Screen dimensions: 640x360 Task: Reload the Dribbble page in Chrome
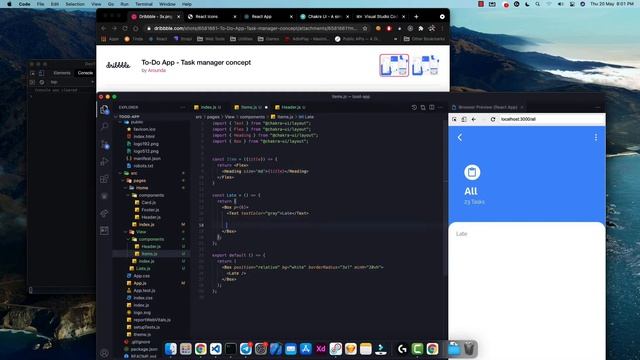pos(125,28)
